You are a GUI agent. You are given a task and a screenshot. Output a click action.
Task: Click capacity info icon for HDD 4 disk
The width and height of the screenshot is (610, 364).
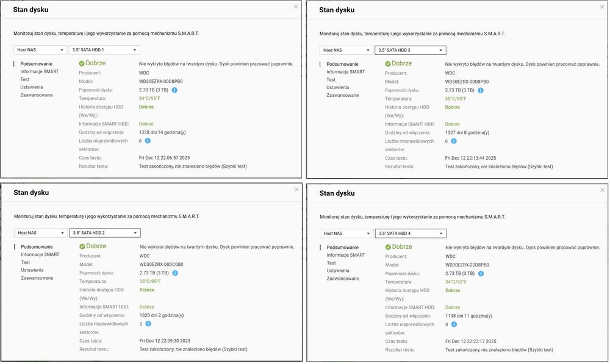point(481,273)
